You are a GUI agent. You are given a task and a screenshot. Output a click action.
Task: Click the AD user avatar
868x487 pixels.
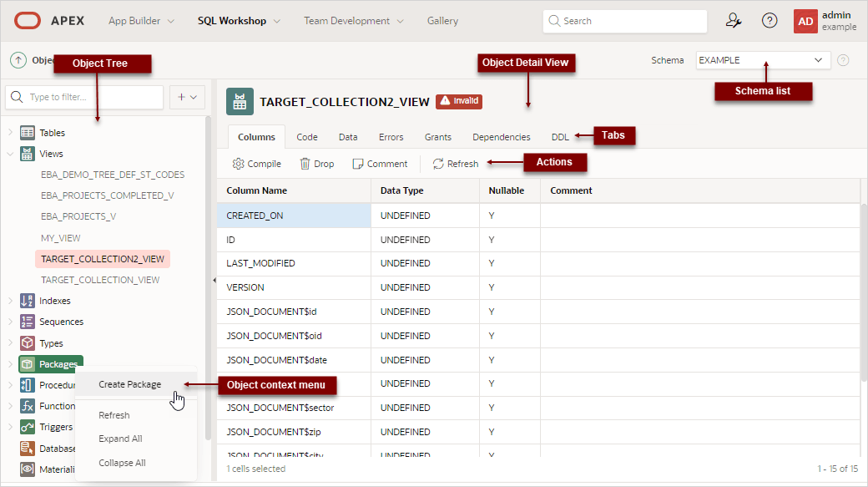tap(805, 22)
